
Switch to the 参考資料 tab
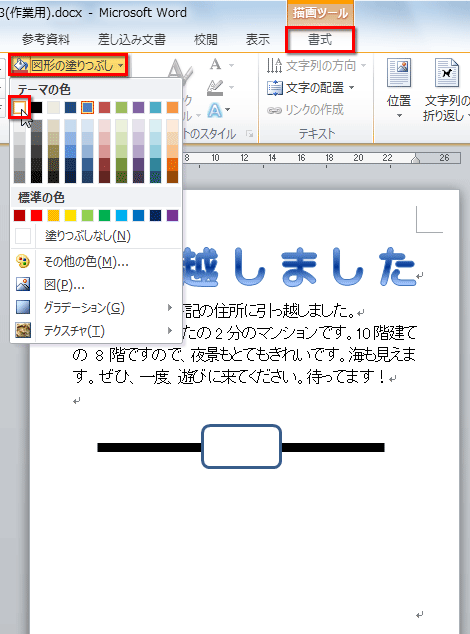(46, 40)
